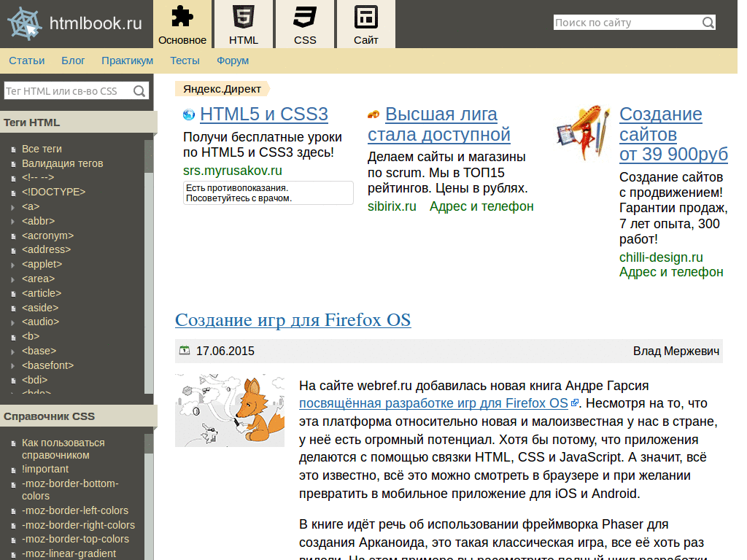The width and height of the screenshot is (747, 560).
Task: Visit sibirix.ru link
Action: pos(392,206)
